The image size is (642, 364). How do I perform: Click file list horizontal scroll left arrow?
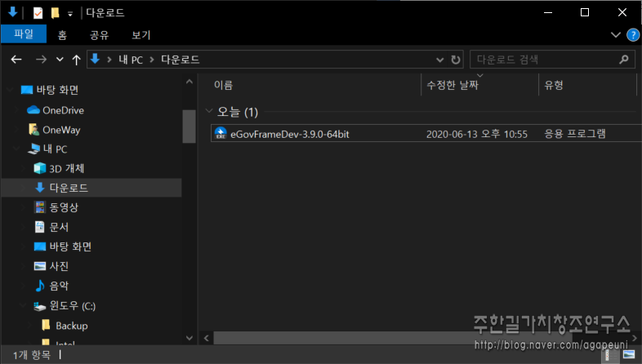(x=207, y=338)
